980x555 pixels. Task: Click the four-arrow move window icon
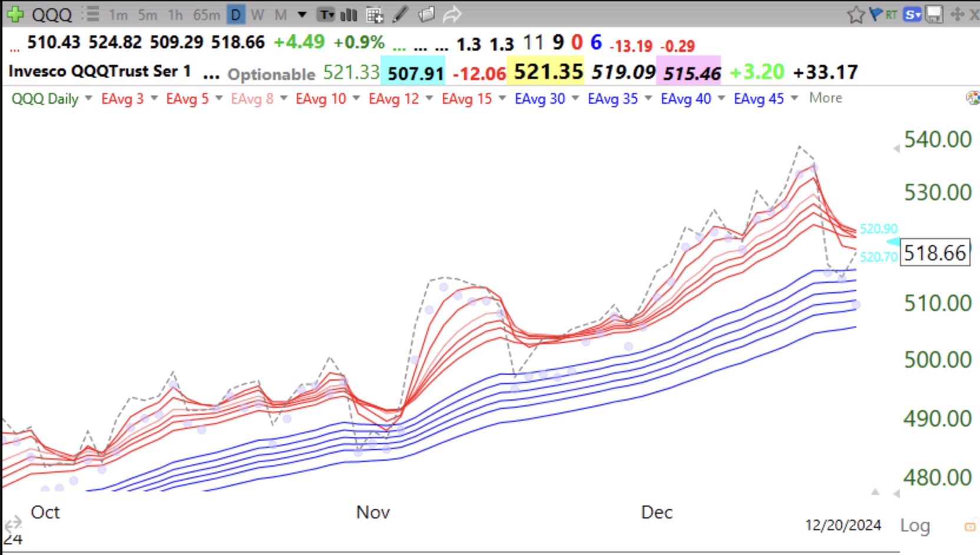[x=957, y=14]
